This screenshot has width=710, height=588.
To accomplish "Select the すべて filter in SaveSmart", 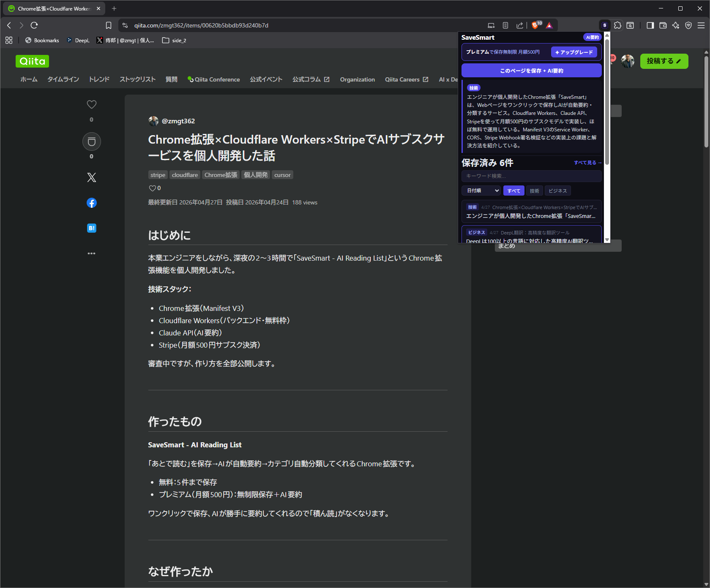I will click(514, 191).
